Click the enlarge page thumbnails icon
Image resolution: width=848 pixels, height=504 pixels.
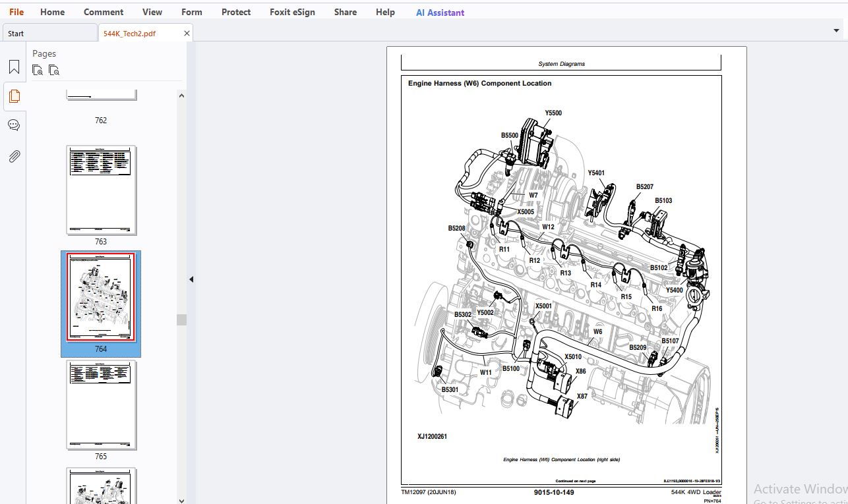pos(38,70)
